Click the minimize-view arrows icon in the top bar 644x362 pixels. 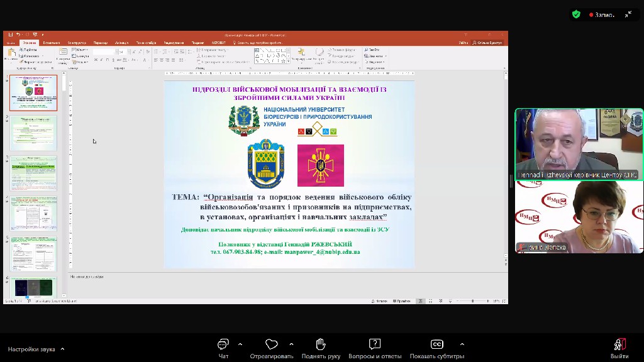628,14
